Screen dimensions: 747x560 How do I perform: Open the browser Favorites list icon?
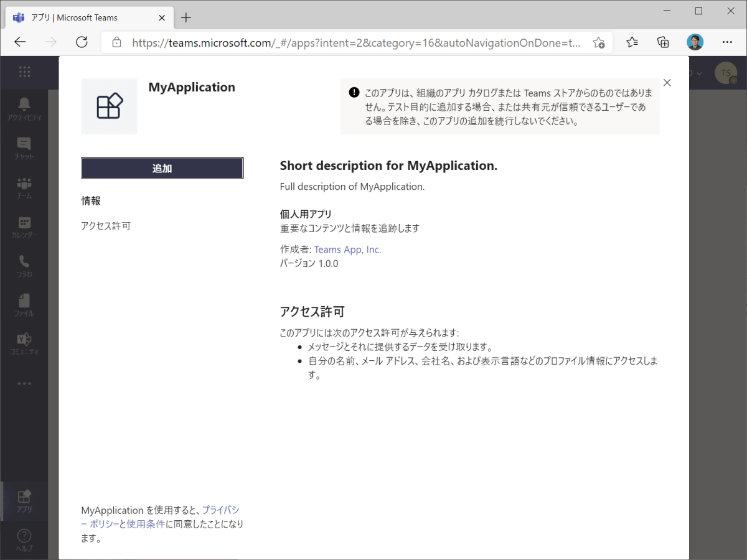632,42
